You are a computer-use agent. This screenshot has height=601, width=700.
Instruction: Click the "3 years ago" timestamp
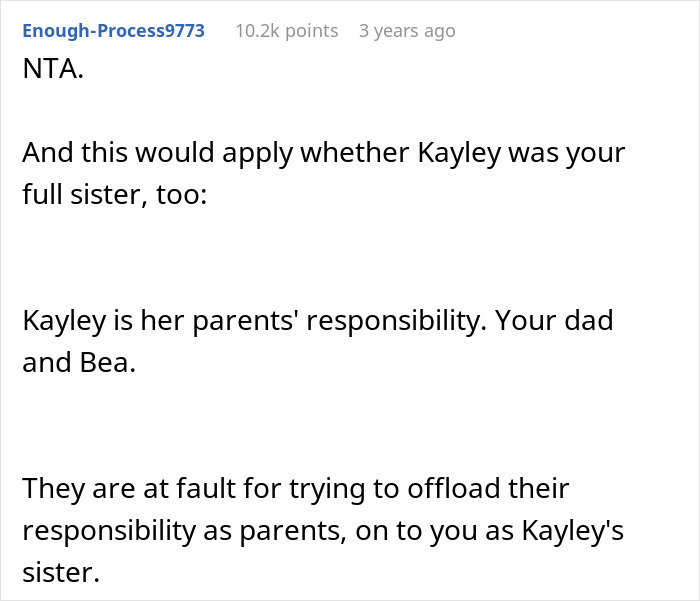click(x=406, y=31)
